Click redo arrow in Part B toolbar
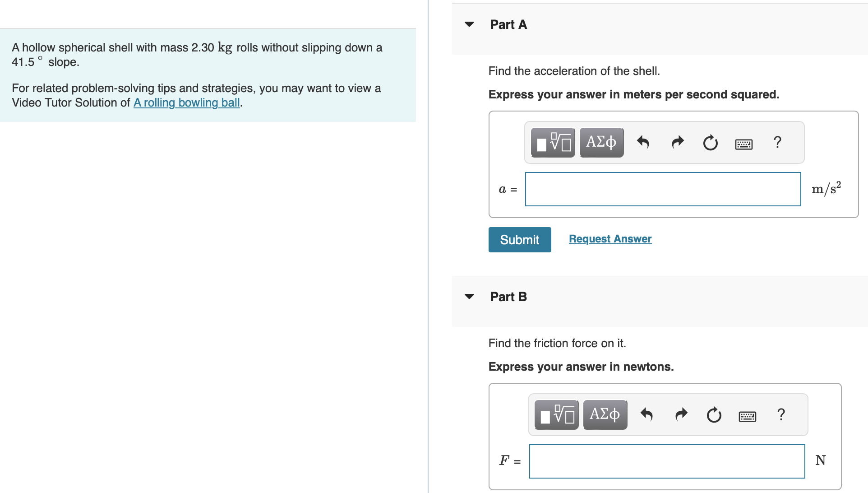The image size is (868, 493). pos(681,414)
